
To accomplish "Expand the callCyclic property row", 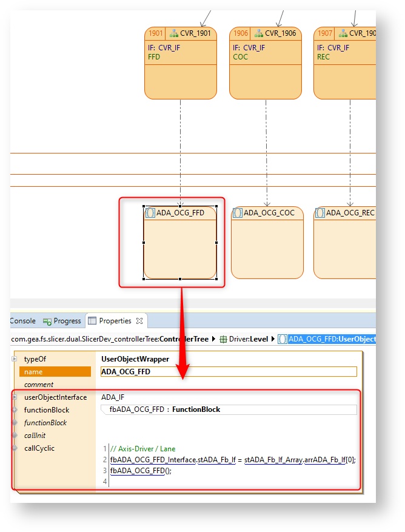I will tap(15, 448).
